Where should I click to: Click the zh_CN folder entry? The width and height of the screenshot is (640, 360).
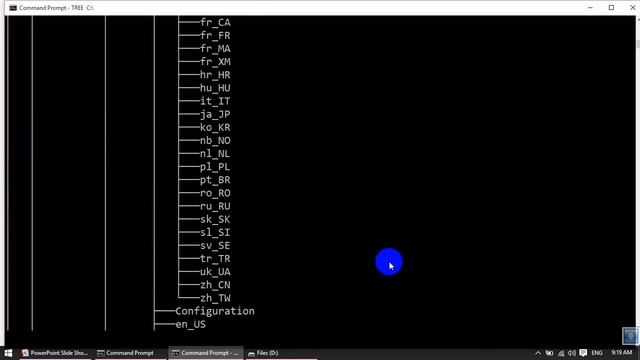[x=215, y=285]
